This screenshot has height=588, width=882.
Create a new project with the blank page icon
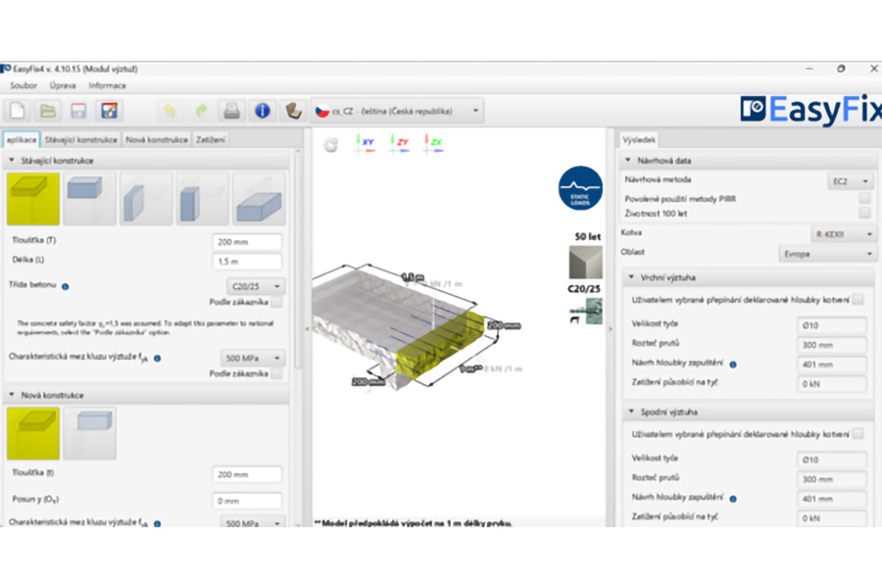tap(18, 111)
